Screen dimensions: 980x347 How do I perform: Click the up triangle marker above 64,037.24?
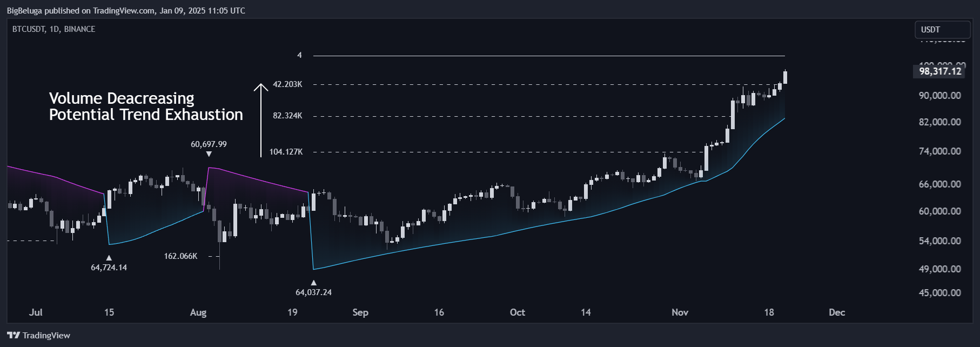tap(313, 283)
